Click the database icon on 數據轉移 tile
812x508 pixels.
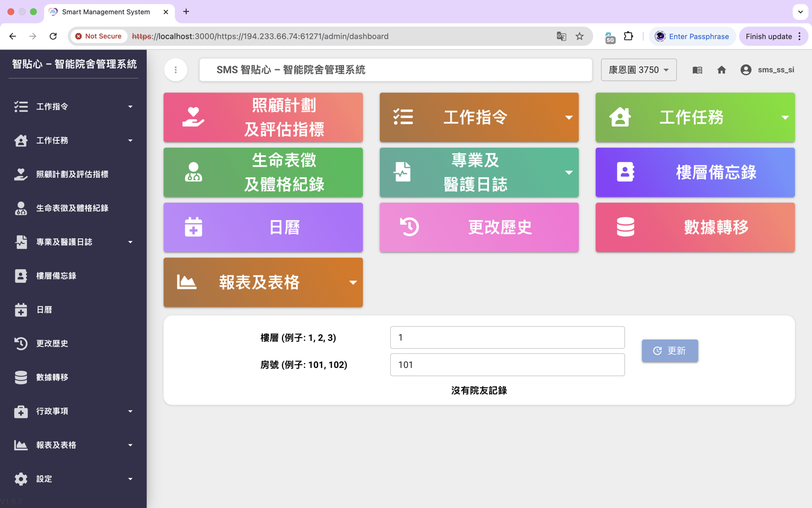tap(625, 227)
